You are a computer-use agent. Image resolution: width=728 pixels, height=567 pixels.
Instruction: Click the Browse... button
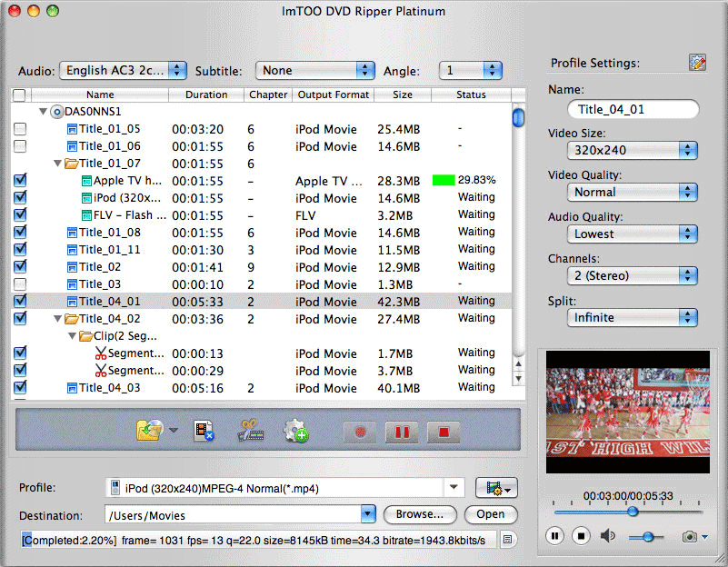tap(420, 514)
